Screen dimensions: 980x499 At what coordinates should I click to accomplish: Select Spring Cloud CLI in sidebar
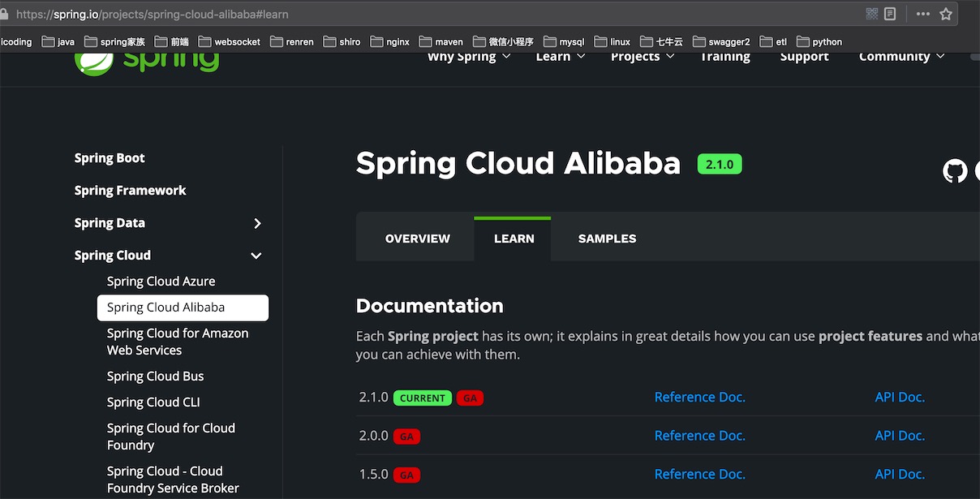[x=153, y=402]
